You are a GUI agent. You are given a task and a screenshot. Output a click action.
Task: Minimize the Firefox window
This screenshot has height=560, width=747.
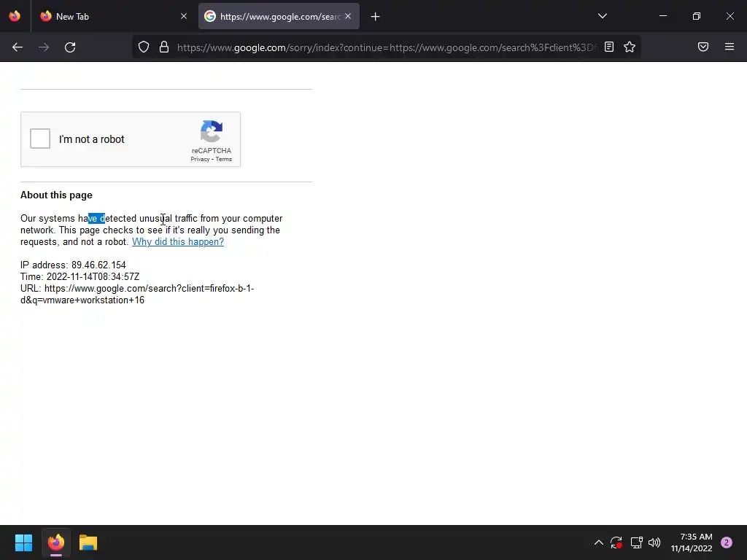click(x=663, y=16)
